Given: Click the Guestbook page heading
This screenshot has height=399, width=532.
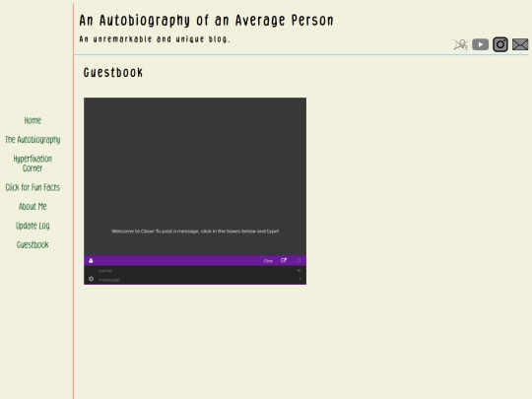Looking at the screenshot, I should click(x=113, y=72).
